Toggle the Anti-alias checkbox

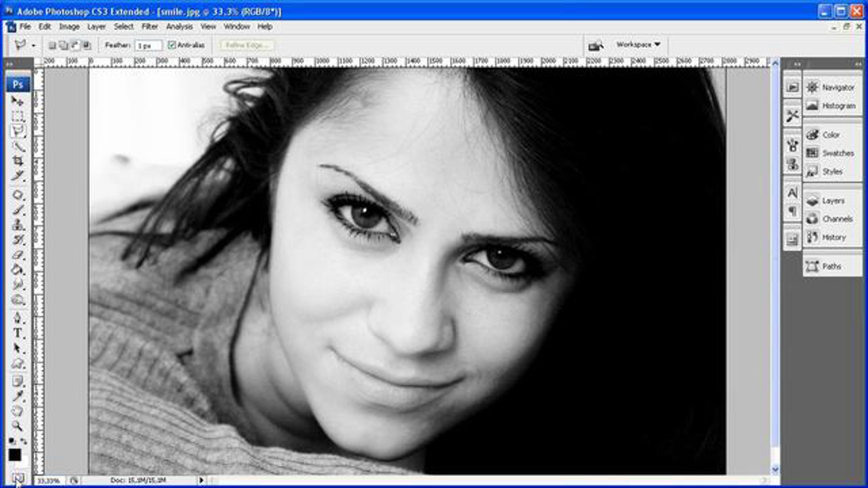pyautogui.click(x=172, y=45)
